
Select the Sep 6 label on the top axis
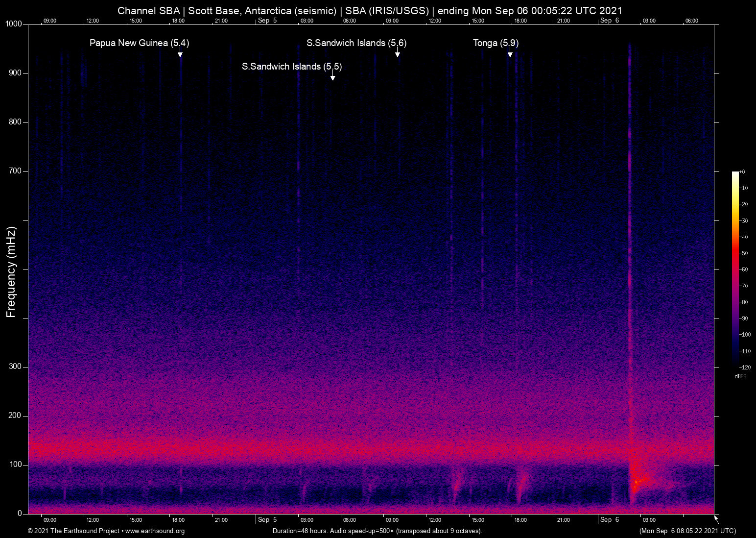[609, 21]
